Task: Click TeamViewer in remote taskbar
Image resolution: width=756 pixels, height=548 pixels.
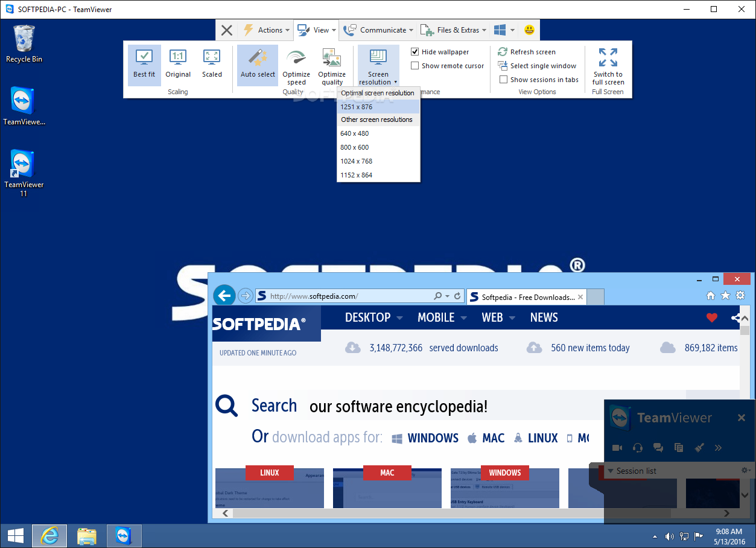Action: click(x=124, y=535)
